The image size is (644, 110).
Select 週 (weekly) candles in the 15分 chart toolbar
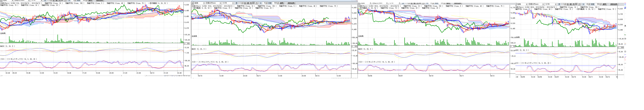pyautogui.click(x=248, y=3)
